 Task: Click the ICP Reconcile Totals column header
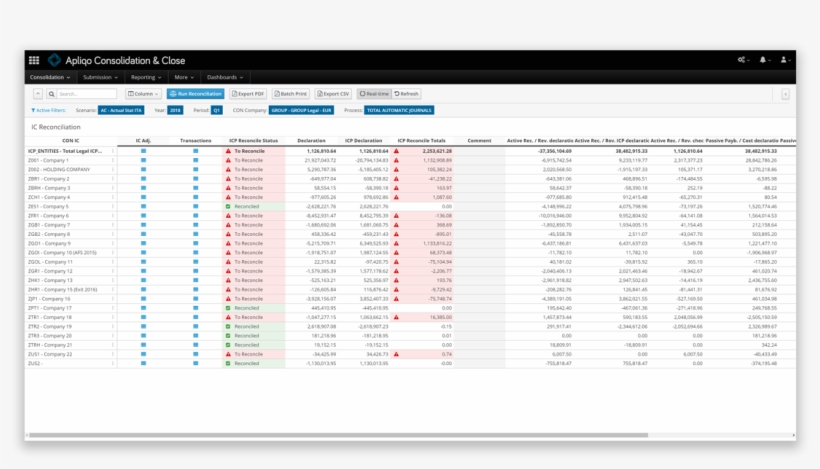click(422, 141)
